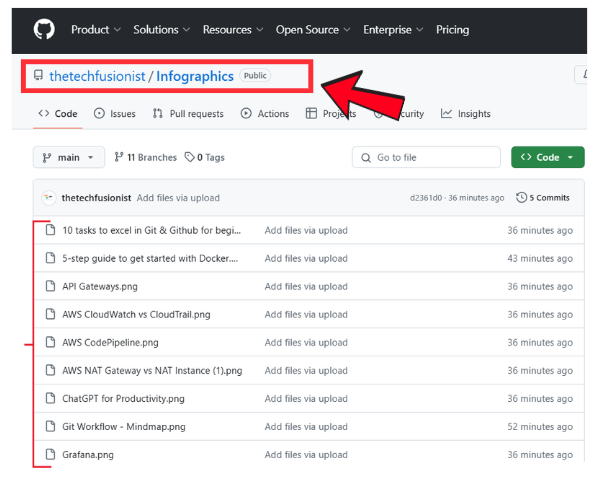
Task: Click file icon for API Gateways.png
Action: coord(50,286)
